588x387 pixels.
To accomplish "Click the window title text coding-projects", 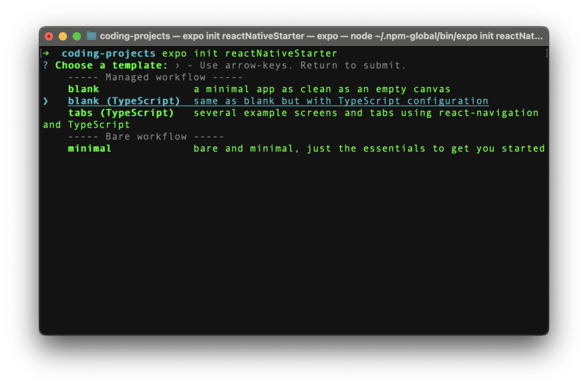I will pos(134,36).
